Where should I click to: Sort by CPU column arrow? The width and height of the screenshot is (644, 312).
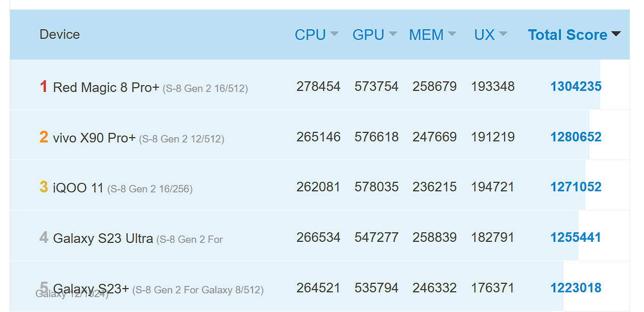334,34
